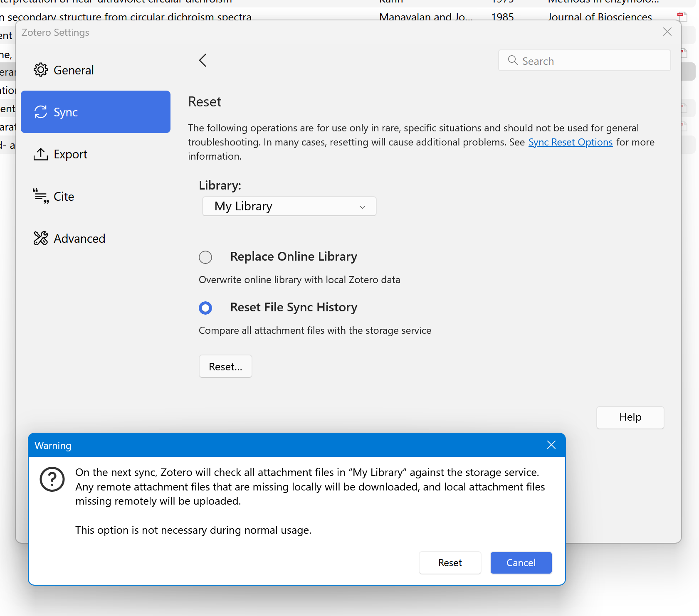
Task: Open the Export settings pane
Action: 96,154
